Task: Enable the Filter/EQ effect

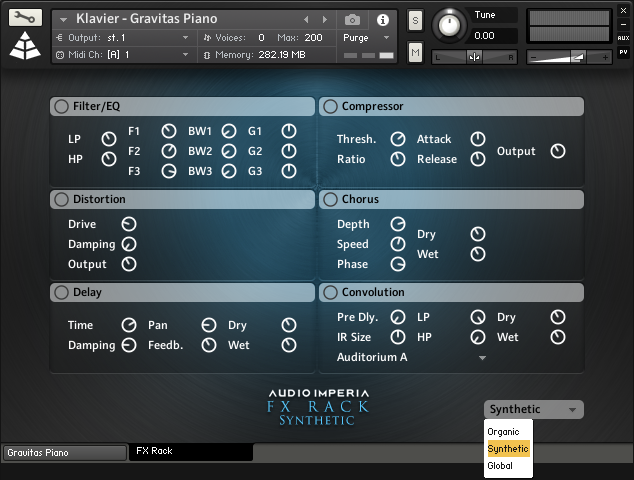Action: pos(61,107)
